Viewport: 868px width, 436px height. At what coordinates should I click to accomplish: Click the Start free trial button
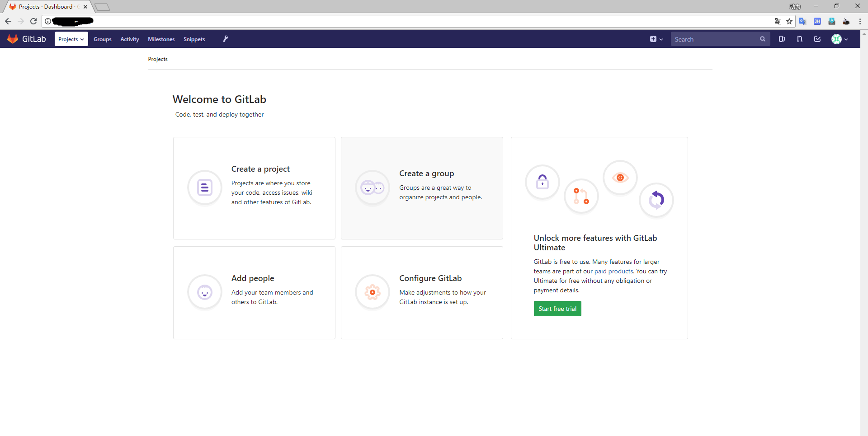(x=557, y=309)
